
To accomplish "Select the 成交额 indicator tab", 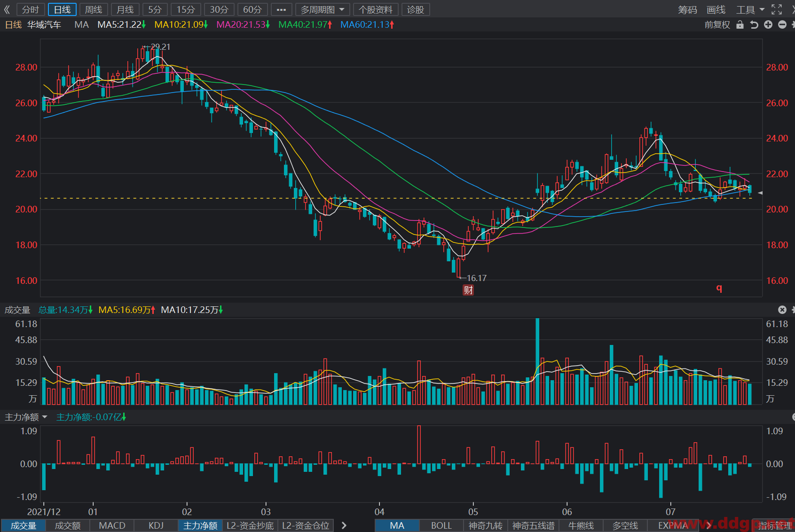I will coord(68,525).
